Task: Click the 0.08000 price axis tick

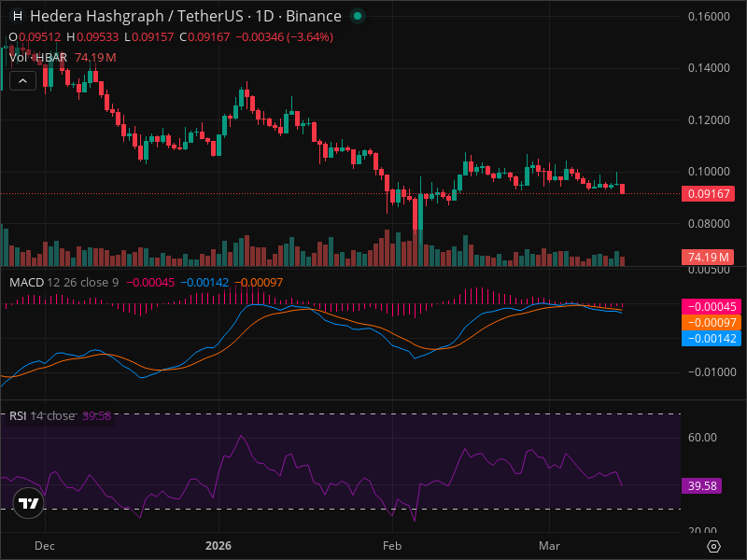Action: coord(709,223)
